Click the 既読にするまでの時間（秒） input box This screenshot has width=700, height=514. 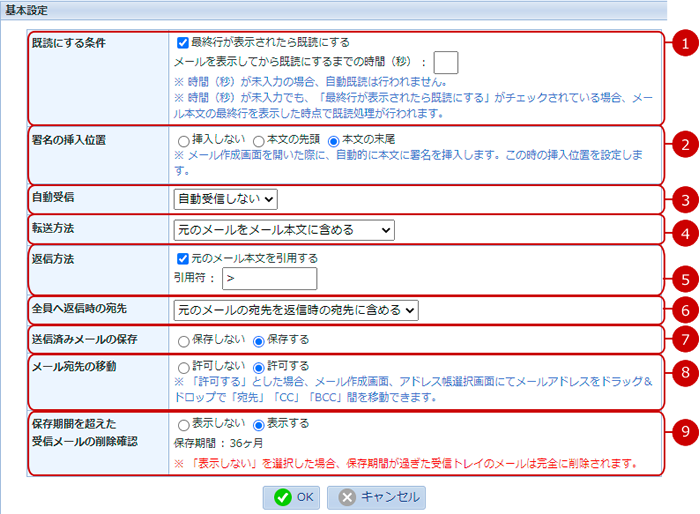(446, 63)
